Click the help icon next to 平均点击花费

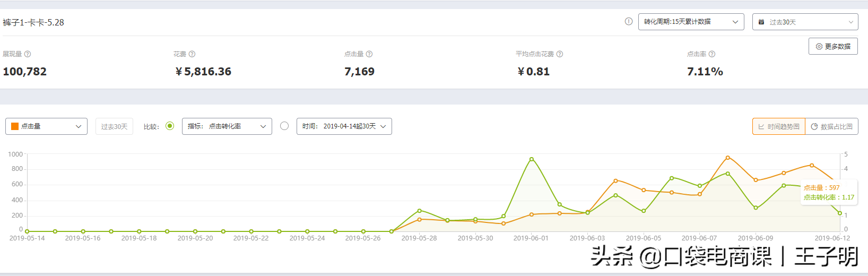560,54
